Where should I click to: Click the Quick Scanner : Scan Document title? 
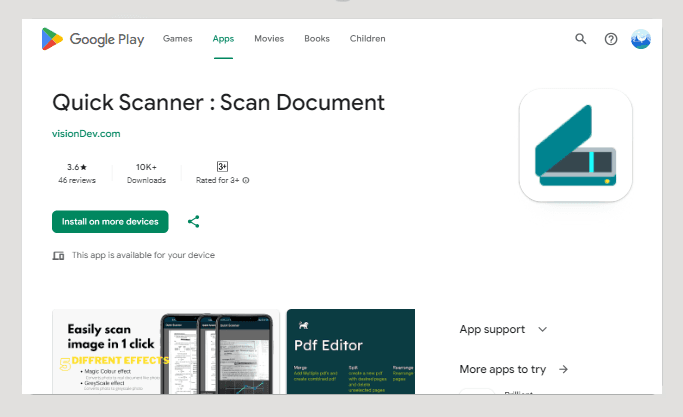[x=218, y=103]
